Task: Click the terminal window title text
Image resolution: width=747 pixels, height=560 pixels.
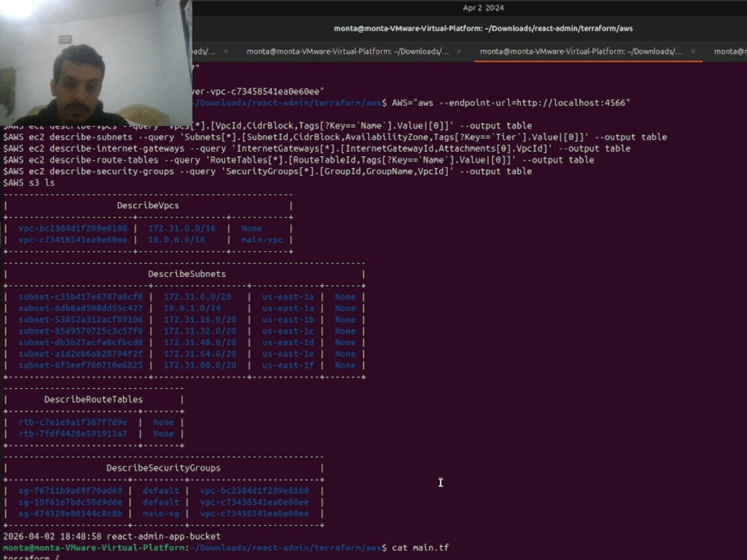Action: (483, 28)
